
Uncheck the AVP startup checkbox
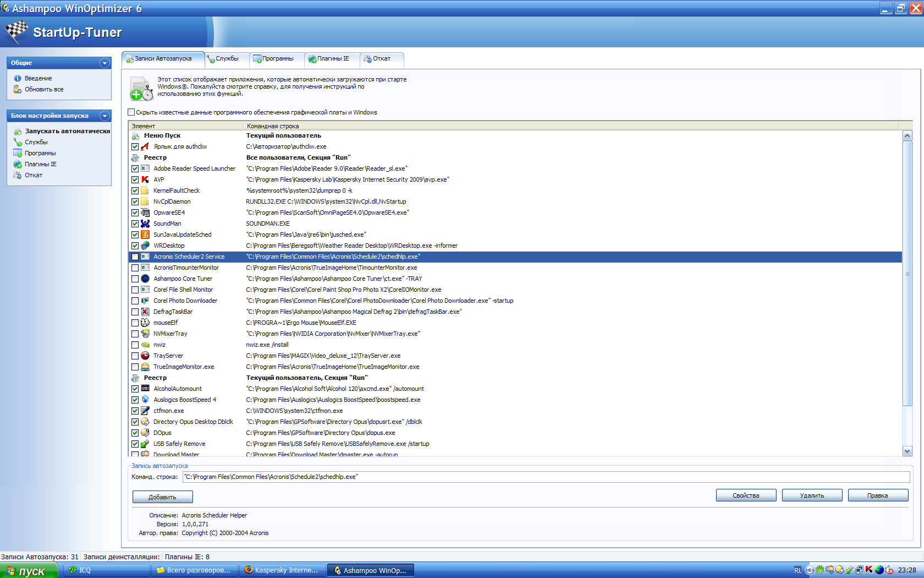[135, 179]
